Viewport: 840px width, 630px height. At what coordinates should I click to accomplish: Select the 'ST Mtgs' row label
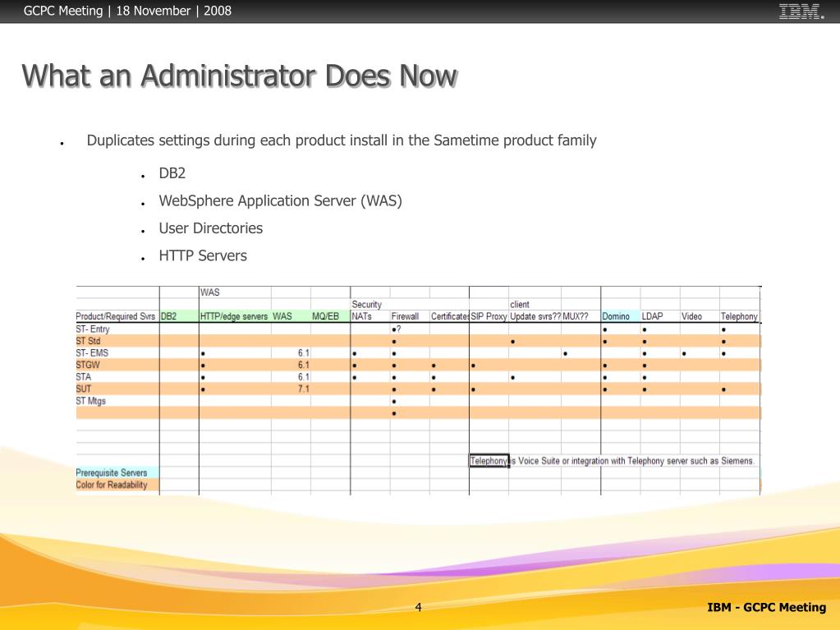click(90, 401)
